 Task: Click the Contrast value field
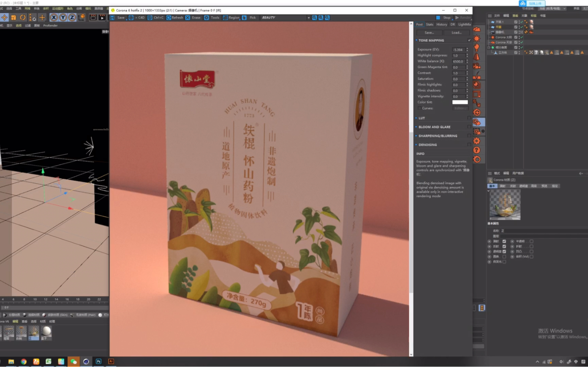pyautogui.click(x=458, y=73)
